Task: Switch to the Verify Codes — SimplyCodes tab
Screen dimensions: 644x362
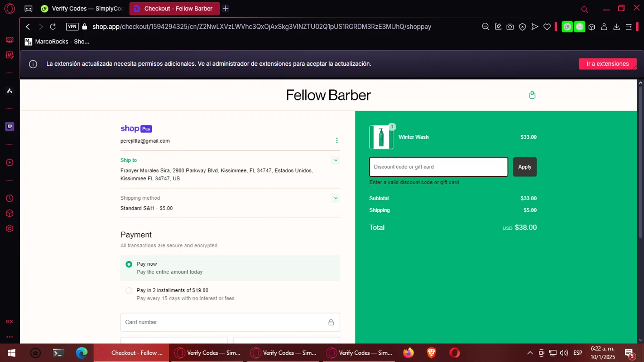Action: tap(82, 9)
